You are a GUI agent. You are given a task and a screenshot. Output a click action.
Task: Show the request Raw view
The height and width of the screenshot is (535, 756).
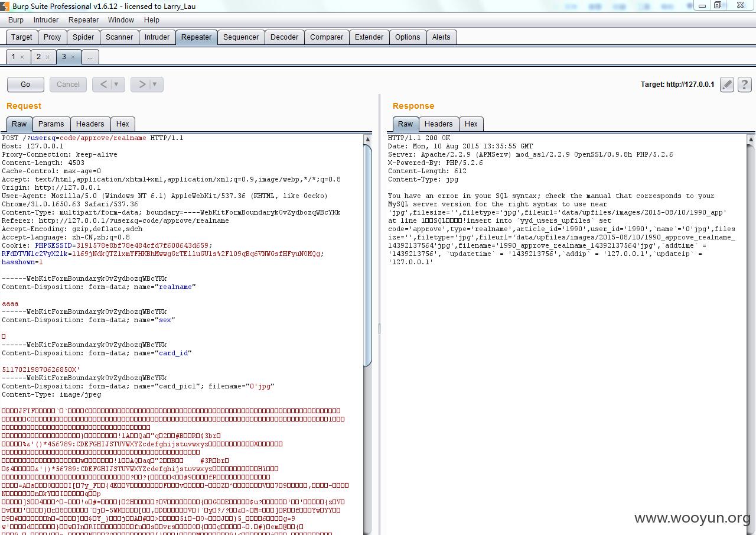[x=19, y=124]
